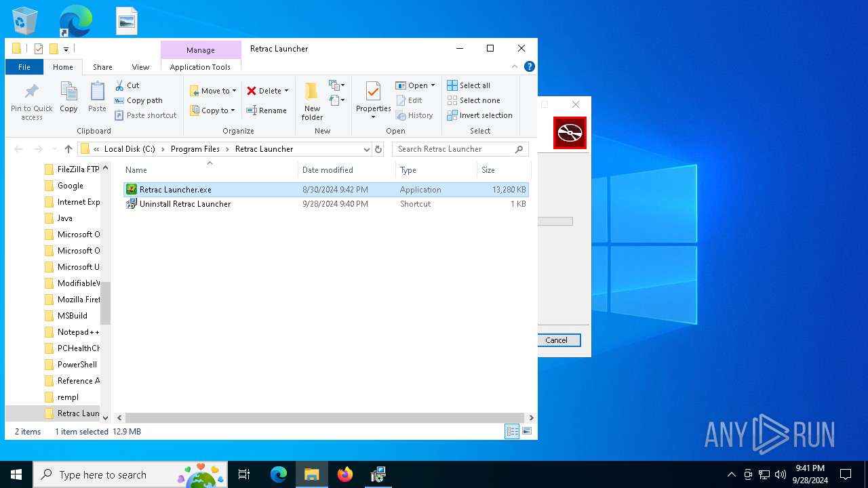This screenshot has height=488, width=868.
Task: Click Paste shortcut in ribbon
Action: click(x=145, y=115)
